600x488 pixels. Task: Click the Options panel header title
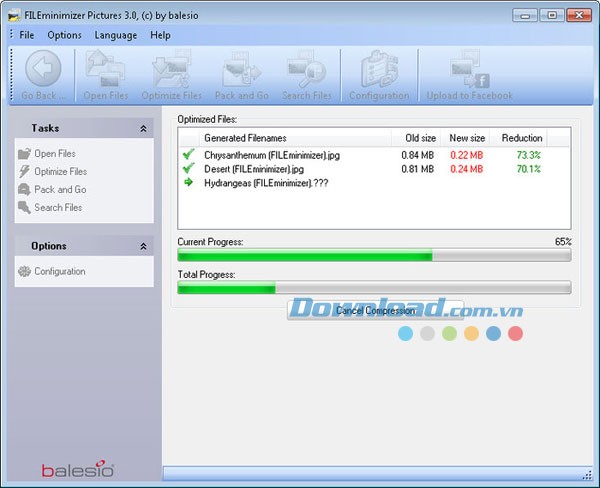(49, 246)
